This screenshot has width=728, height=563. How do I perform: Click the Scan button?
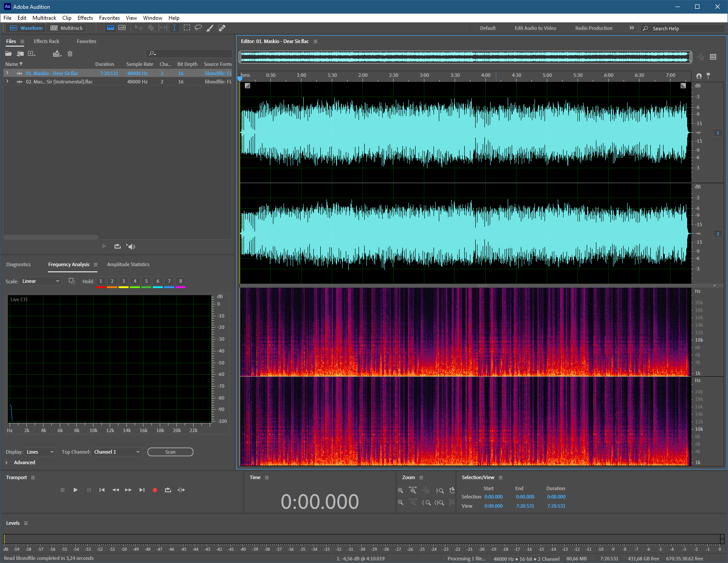(x=170, y=452)
